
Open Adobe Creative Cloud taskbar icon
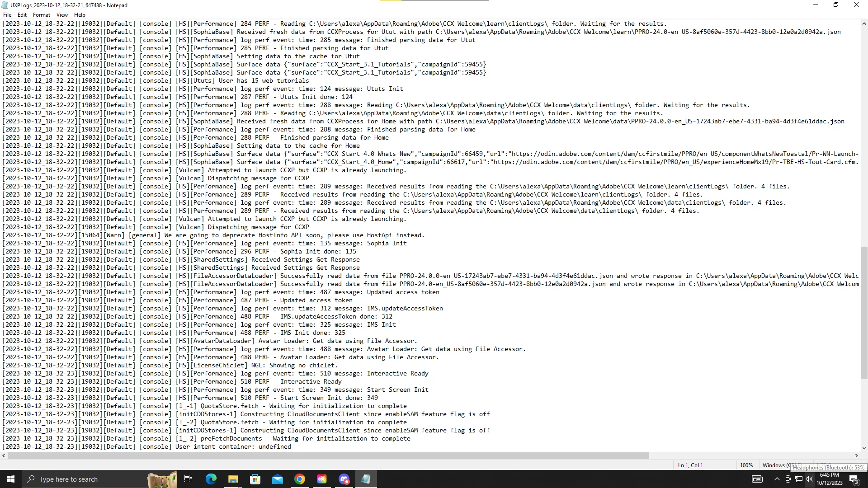pos(321,479)
